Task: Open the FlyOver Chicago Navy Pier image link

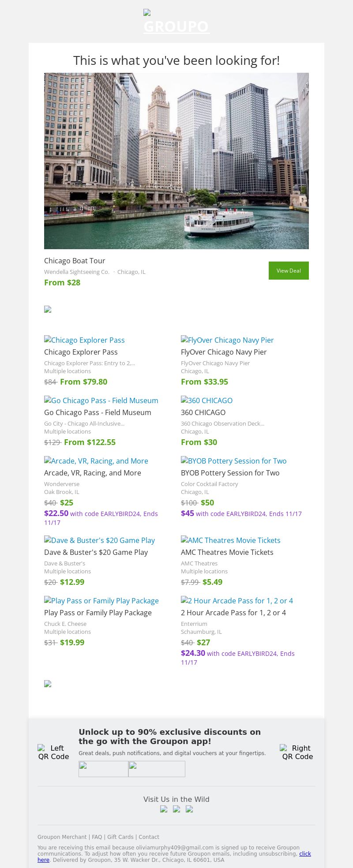Action: click(x=227, y=340)
